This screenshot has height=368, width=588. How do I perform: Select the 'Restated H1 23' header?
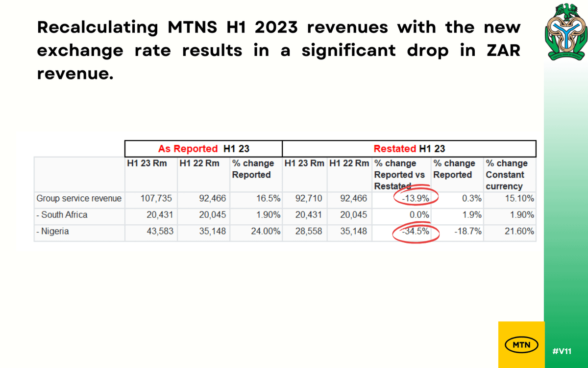point(409,149)
